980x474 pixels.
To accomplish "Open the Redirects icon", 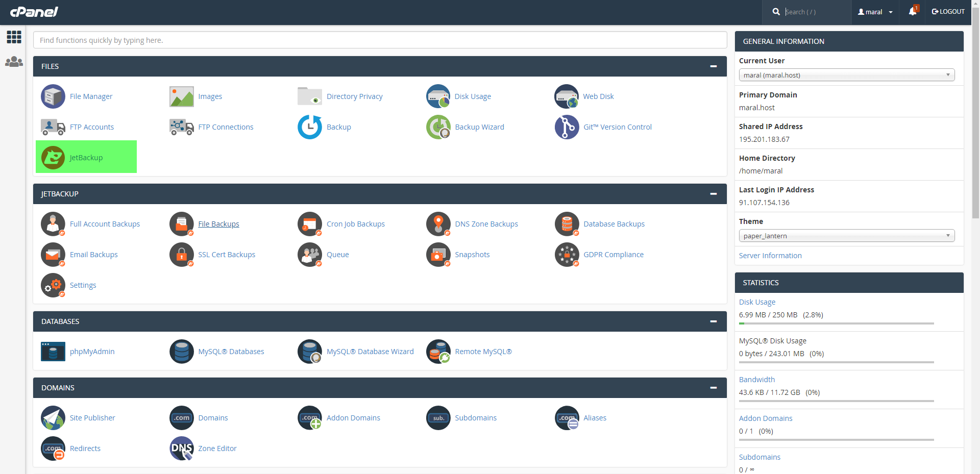I will click(x=53, y=448).
